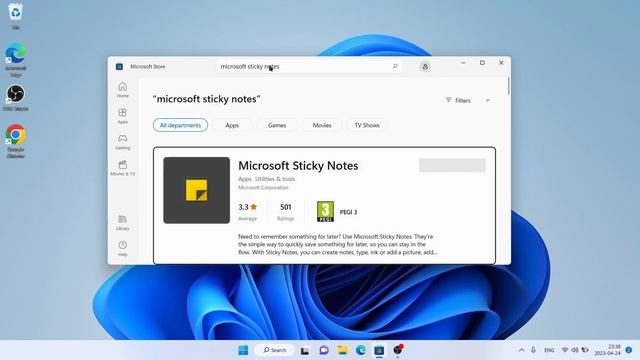Open Movies & TV in Store sidebar
The height and width of the screenshot is (360, 640).
(x=122, y=168)
